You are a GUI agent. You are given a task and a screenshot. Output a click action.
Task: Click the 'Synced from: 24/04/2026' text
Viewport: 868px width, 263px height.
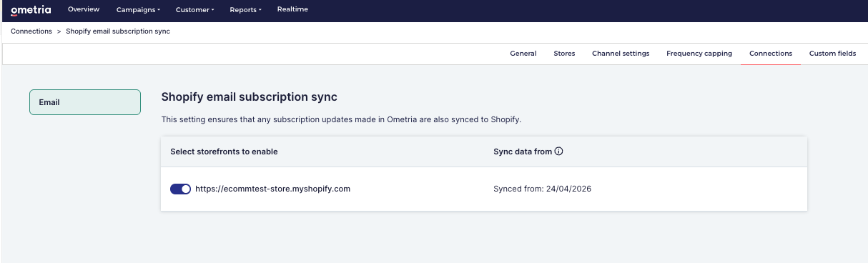pos(543,189)
